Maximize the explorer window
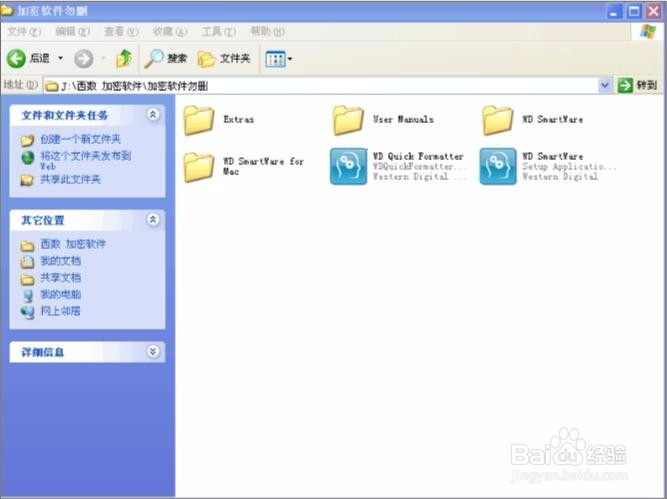 click(634, 11)
